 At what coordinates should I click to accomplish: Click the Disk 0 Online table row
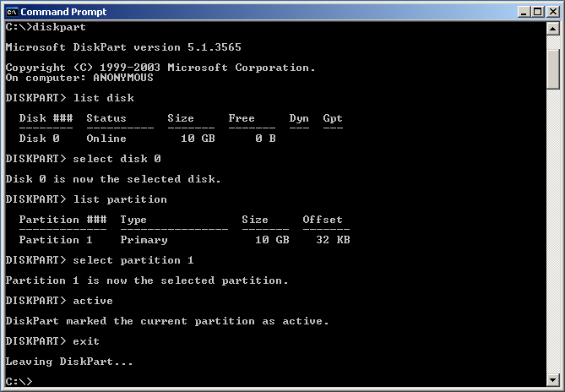pos(147,139)
